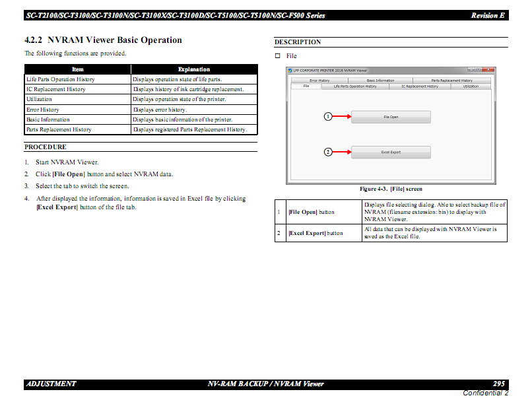Select the Utilization tab
The image size is (532, 400).
pyautogui.click(x=471, y=86)
